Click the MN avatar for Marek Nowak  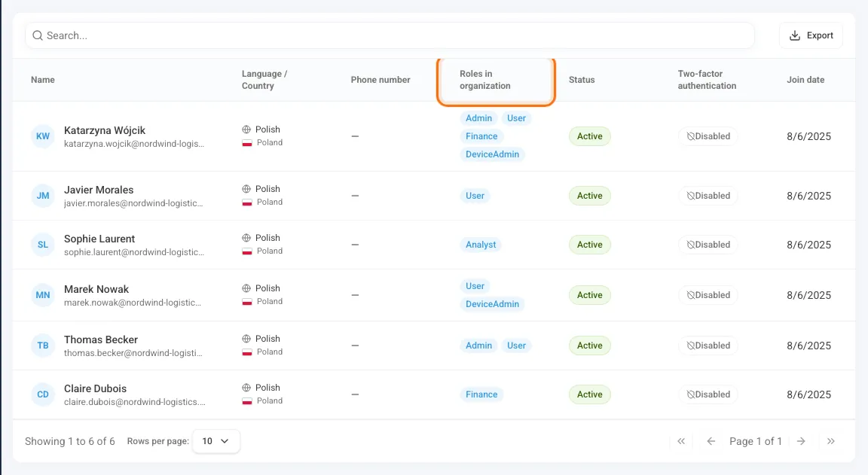[x=43, y=295]
